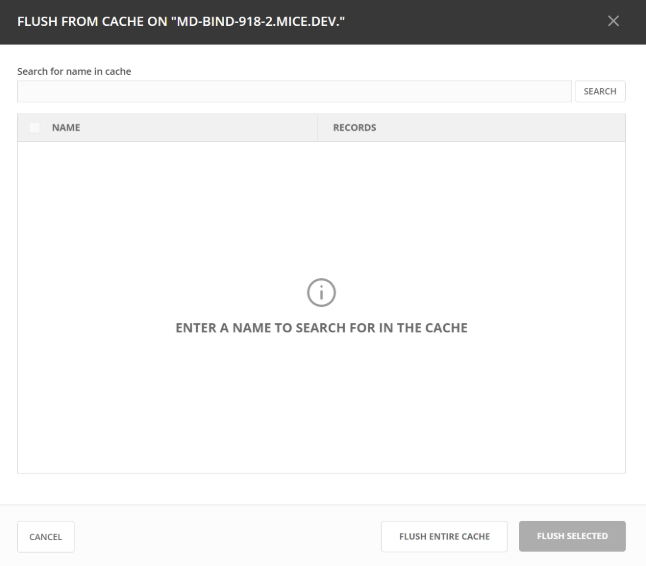Click divider between NAME and RECORDS columns
The image size is (646, 566).
point(318,128)
